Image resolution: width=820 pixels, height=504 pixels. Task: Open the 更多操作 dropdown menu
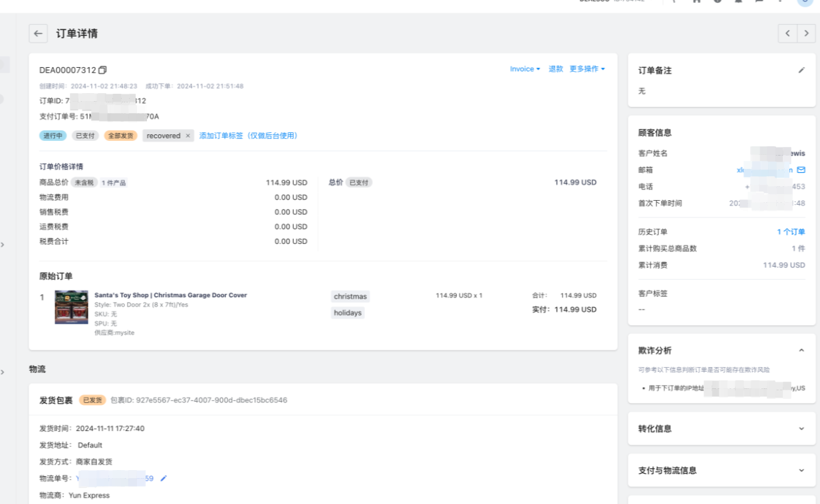click(x=587, y=69)
